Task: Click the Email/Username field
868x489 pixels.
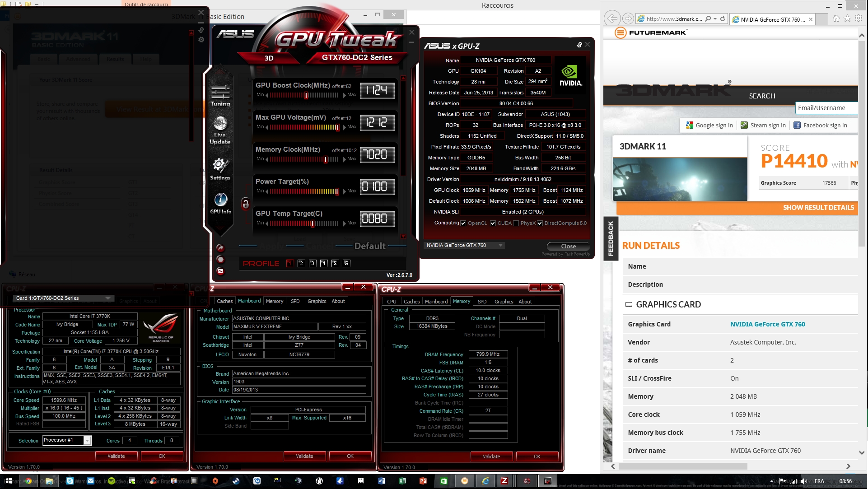Action: point(826,108)
